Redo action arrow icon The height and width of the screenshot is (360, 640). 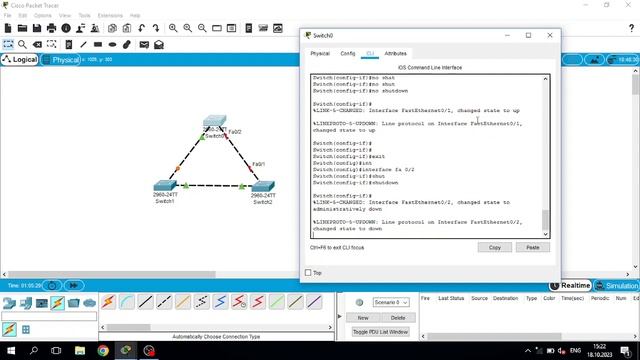(156, 28)
